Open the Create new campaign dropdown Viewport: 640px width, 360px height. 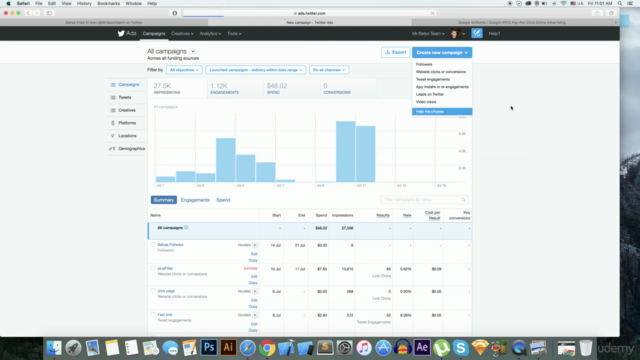coord(442,52)
